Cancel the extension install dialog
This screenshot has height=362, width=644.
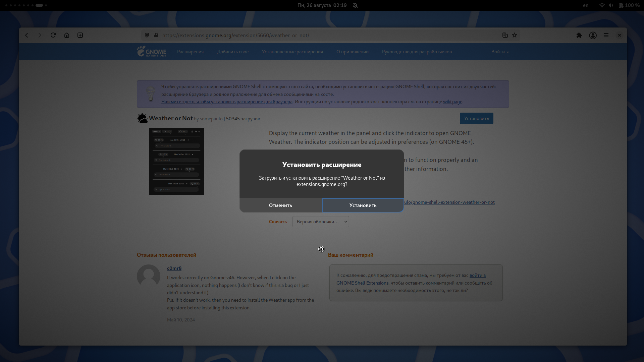click(280, 205)
